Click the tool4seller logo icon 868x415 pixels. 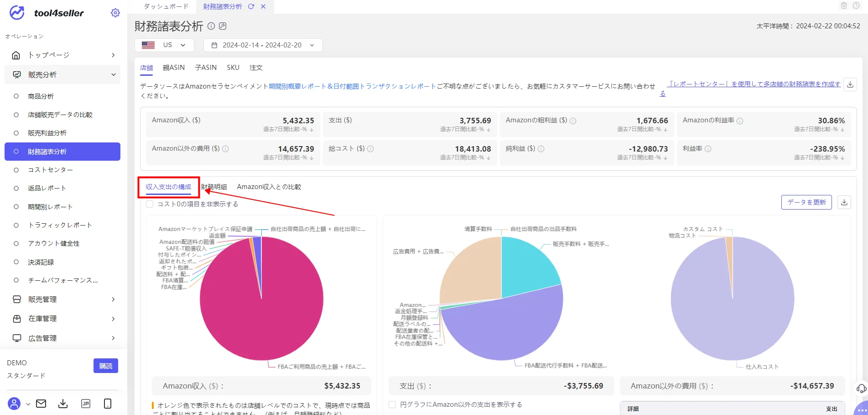point(17,12)
